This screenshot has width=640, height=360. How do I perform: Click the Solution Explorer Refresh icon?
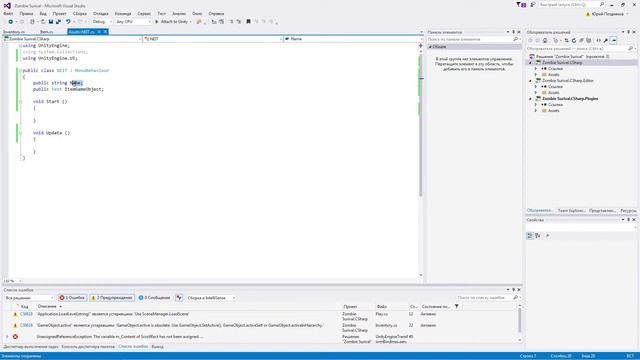tap(573, 40)
